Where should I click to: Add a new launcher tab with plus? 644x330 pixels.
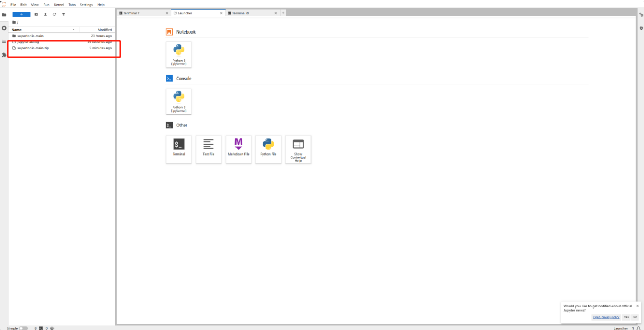(283, 13)
